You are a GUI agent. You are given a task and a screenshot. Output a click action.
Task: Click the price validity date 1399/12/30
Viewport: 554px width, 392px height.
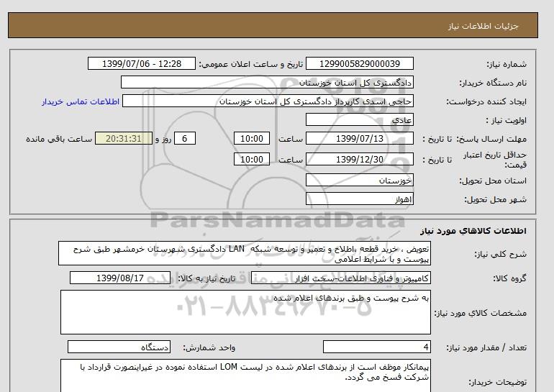(x=359, y=159)
